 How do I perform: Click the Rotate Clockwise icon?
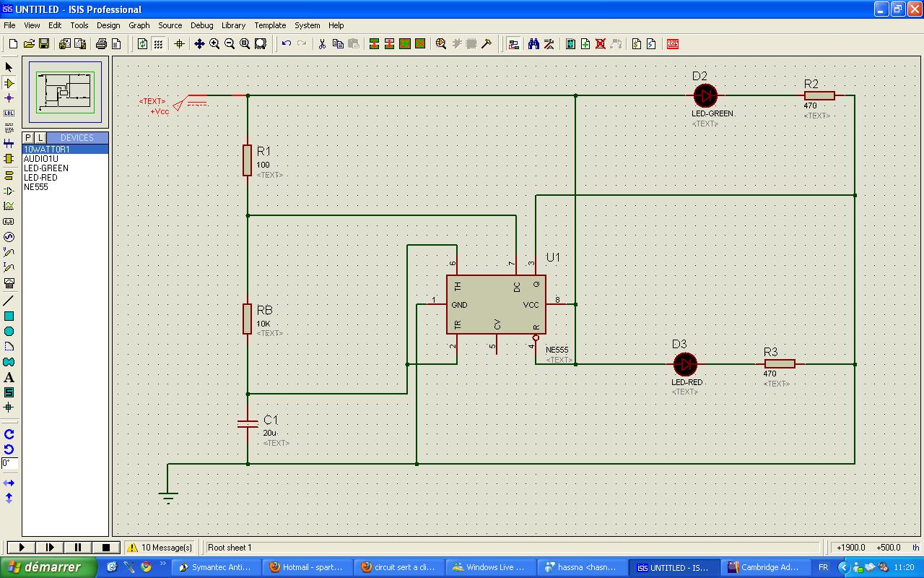tap(9, 434)
